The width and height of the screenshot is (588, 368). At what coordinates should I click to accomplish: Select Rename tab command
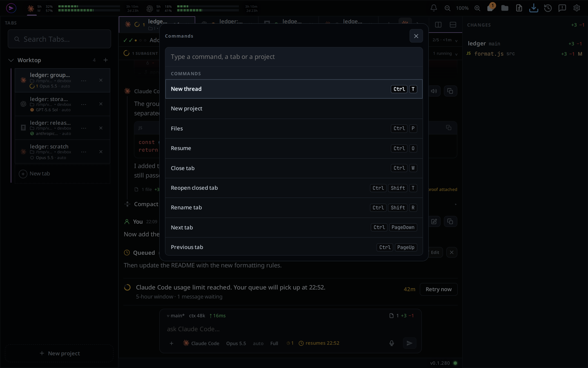pos(294,208)
